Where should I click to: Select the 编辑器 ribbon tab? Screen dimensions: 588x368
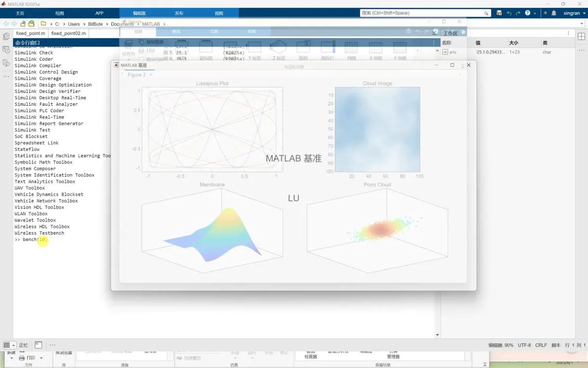click(139, 13)
